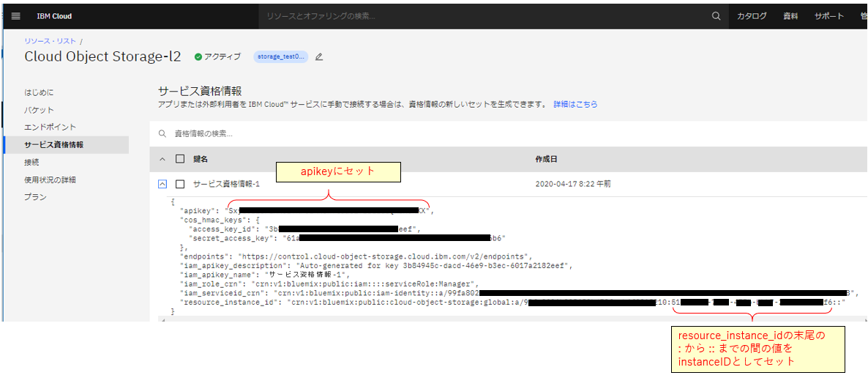868x378 pixels.
Task: Open 使用状況の詳細 in the sidebar
Action: [50, 179]
